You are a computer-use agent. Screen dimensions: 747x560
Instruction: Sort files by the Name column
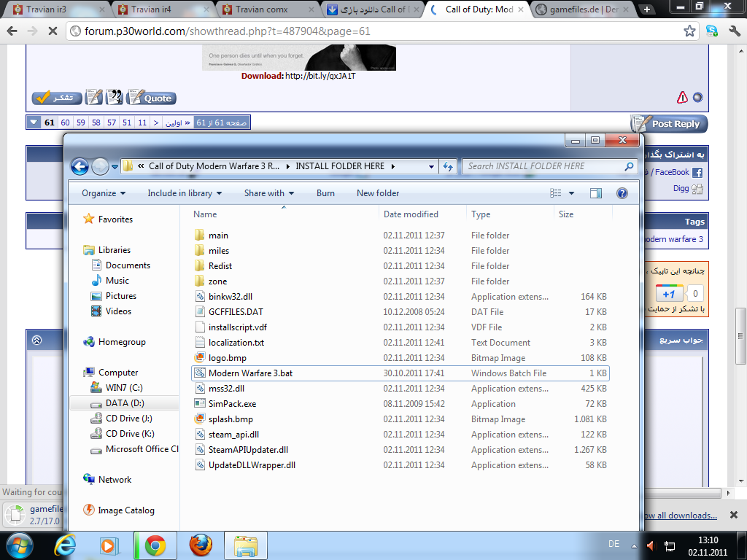point(205,214)
